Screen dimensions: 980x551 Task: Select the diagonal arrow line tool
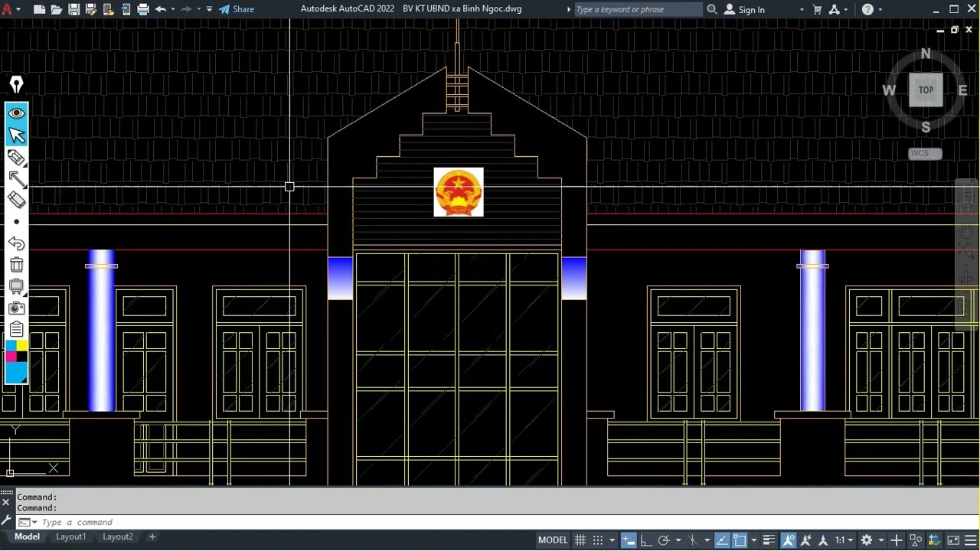(x=16, y=179)
